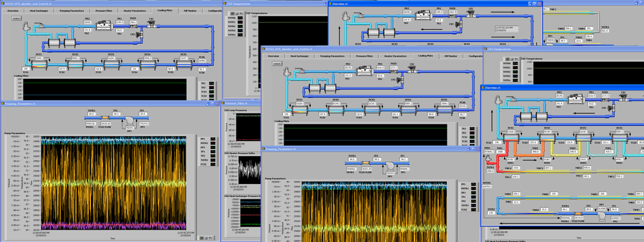Click the pump icon above DP1 78151

(x=130, y=121)
